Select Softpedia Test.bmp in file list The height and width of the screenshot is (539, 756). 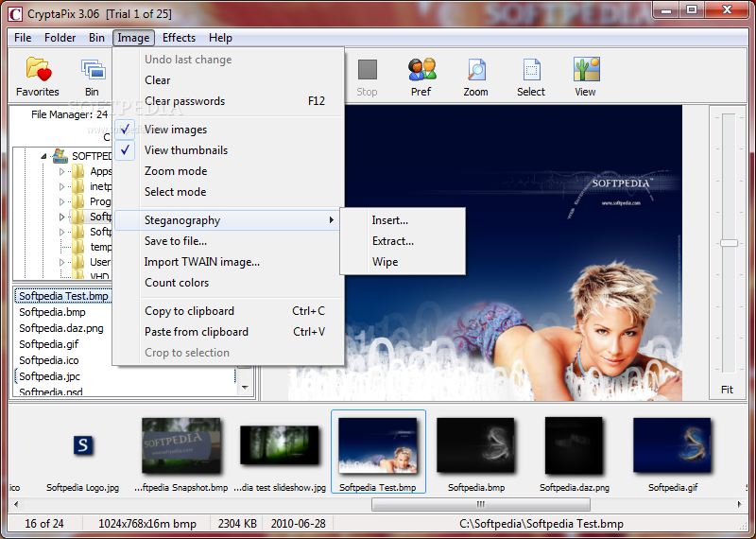(63, 296)
